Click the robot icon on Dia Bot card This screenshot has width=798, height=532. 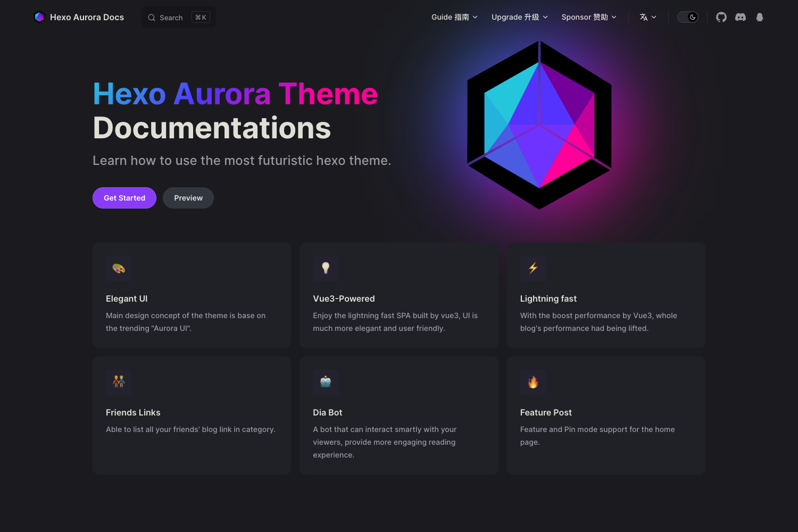(x=326, y=383)
